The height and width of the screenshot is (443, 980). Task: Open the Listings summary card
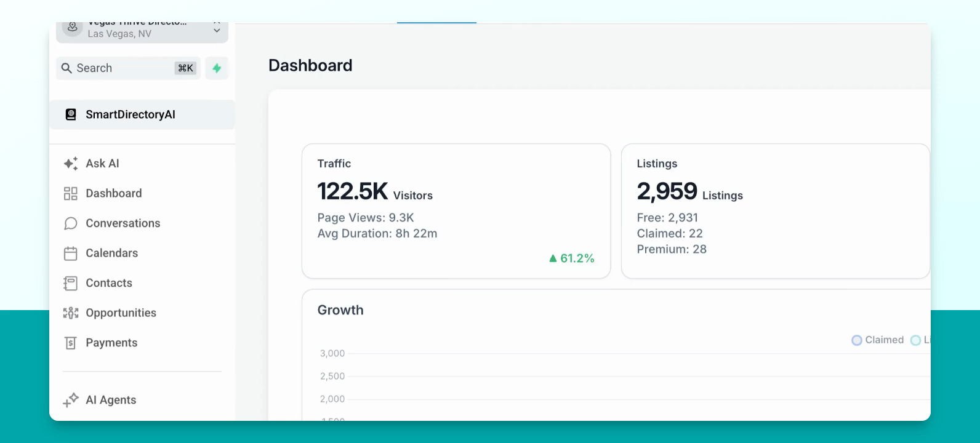tap(776, 211)
